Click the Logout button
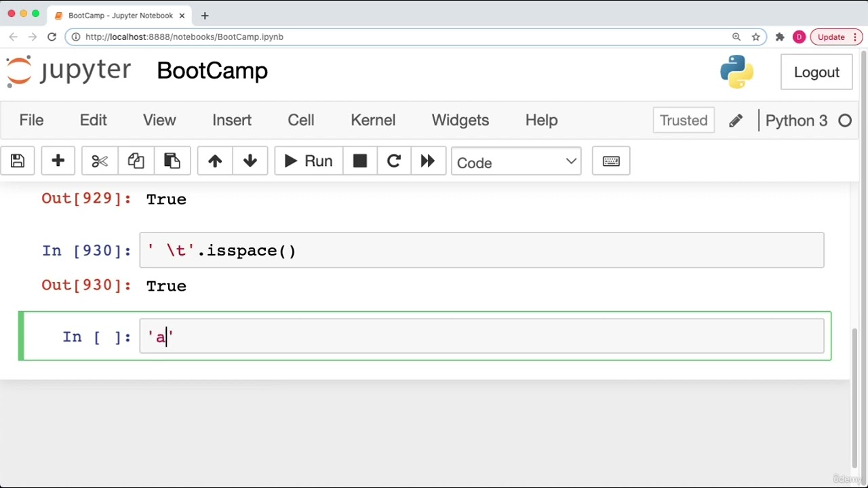Viewport: 868px width, 488px height. (x=816, y=73)
